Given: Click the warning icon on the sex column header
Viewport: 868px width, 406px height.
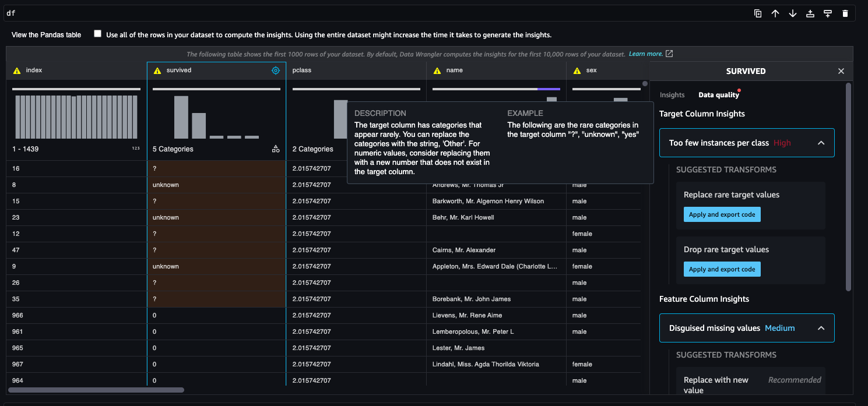Looking at the screenshot, I should click(576, 70).
